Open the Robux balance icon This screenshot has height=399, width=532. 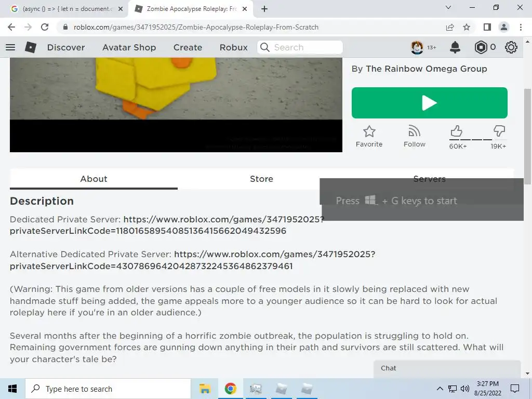pos(481,47)
